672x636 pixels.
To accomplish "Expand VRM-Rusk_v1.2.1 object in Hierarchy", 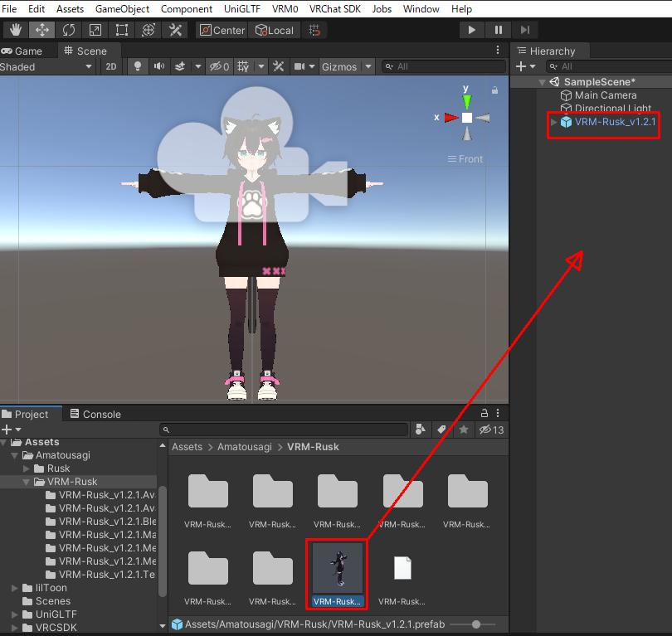I will point(553,122).
